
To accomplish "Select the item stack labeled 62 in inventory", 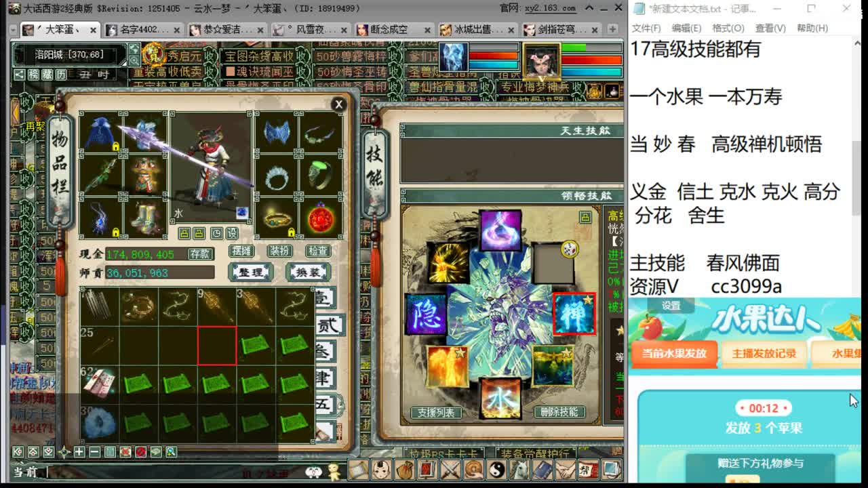I will tap(100, 384).
